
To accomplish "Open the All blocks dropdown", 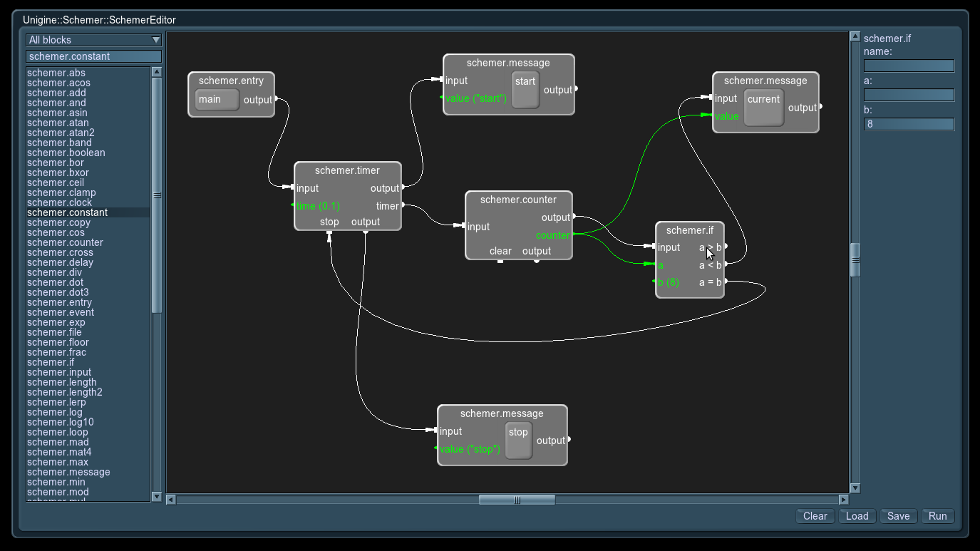I will click(94, 40).
